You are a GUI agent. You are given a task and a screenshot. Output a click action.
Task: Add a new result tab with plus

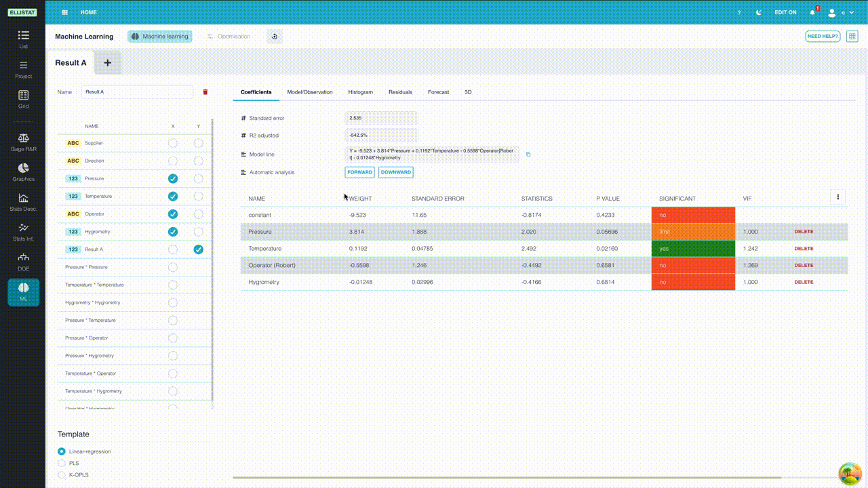tap(108, 62)
